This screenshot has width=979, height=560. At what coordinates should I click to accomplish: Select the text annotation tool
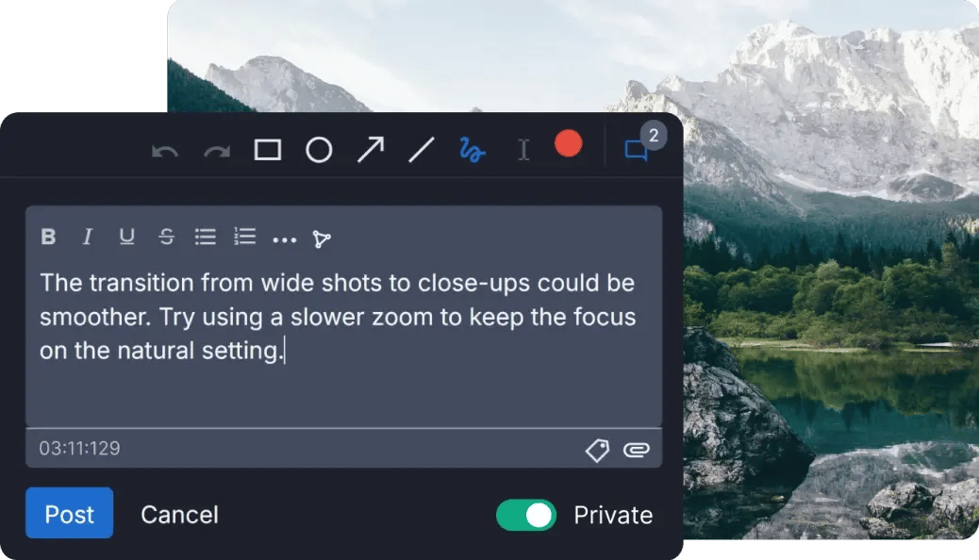523,150
